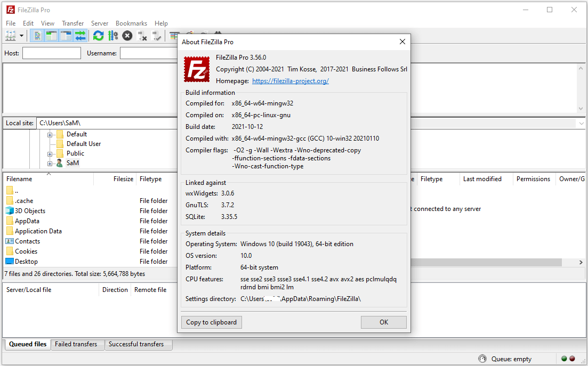Open the File menu
This screenshot has height=366, width=588.
click(11, 23)
